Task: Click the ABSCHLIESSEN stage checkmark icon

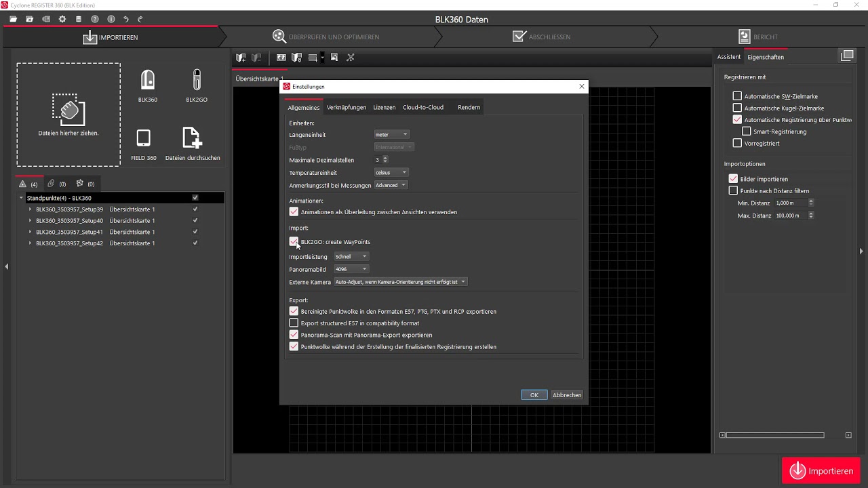Action: pos(519,37)
